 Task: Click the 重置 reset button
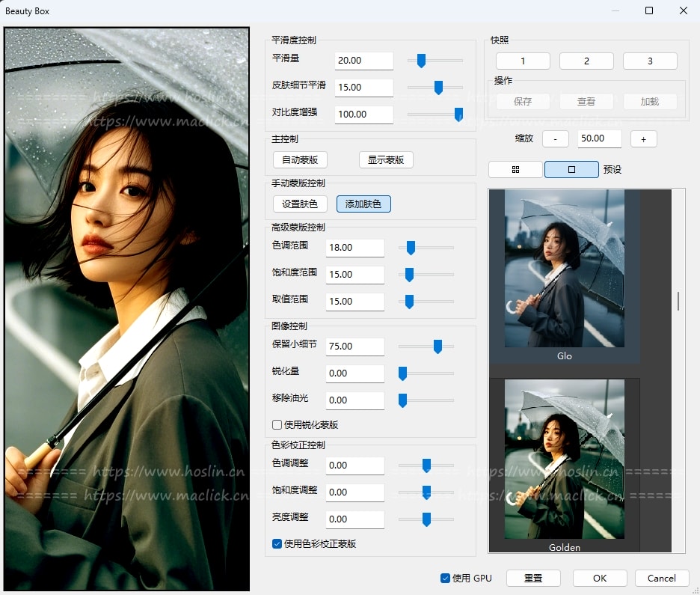pos(533,578)
